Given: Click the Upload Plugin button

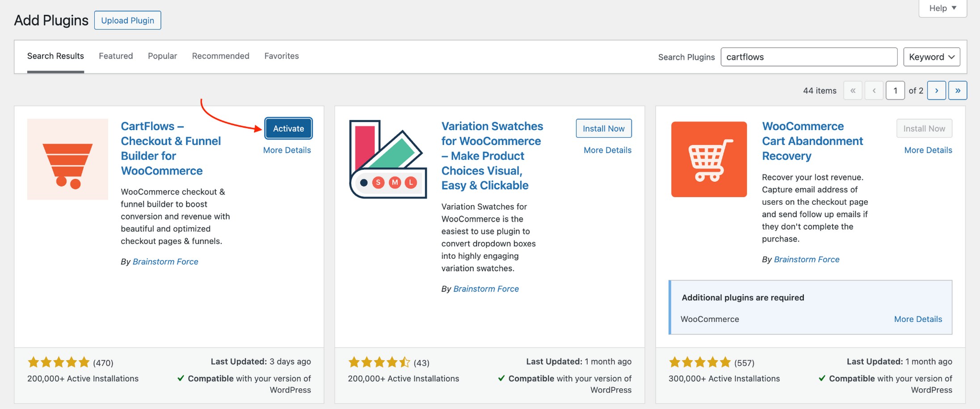Looking at the screenshot, I should pyautogui.click(x=127, y=20).
